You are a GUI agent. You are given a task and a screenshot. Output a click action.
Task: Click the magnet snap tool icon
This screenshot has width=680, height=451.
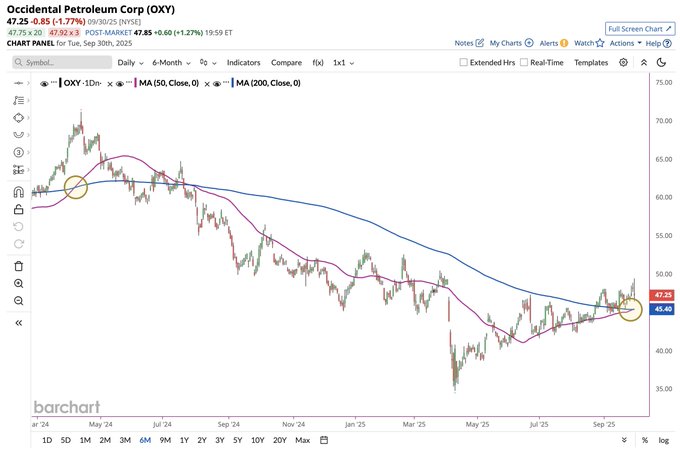click(x=18, y=192)
